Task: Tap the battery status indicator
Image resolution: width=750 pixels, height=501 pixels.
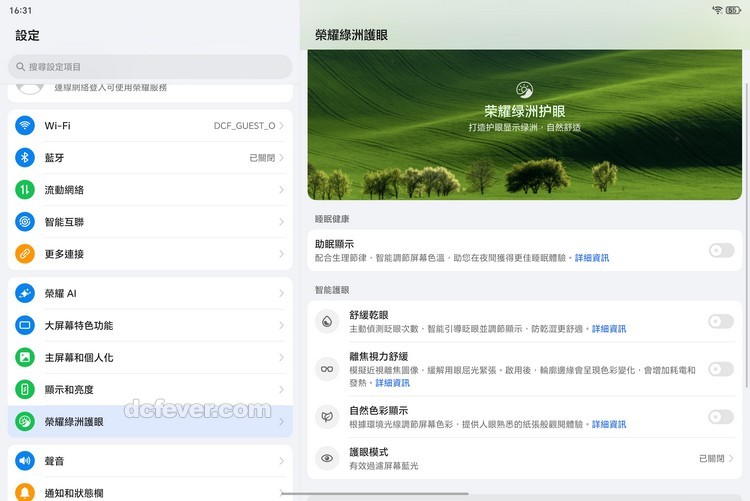Action: click(733, 10)
